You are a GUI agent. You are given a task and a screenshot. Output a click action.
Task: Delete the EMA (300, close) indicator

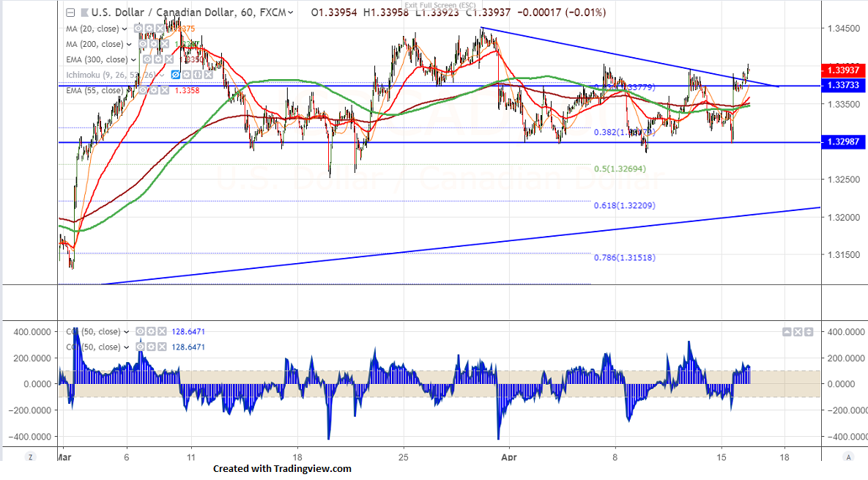[169, 59]
